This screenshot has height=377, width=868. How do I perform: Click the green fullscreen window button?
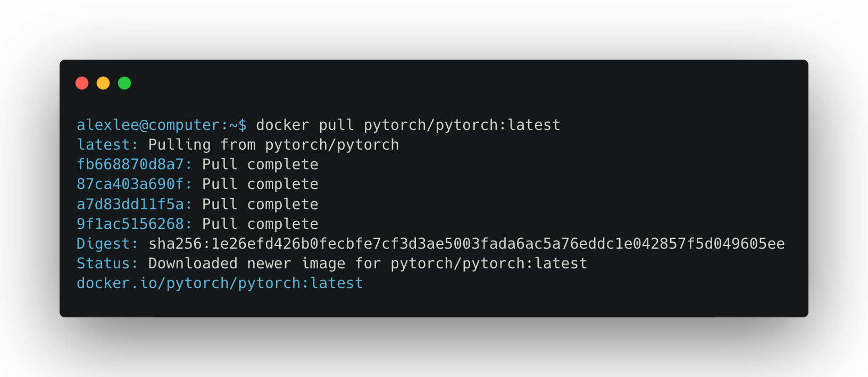[124, 83]
